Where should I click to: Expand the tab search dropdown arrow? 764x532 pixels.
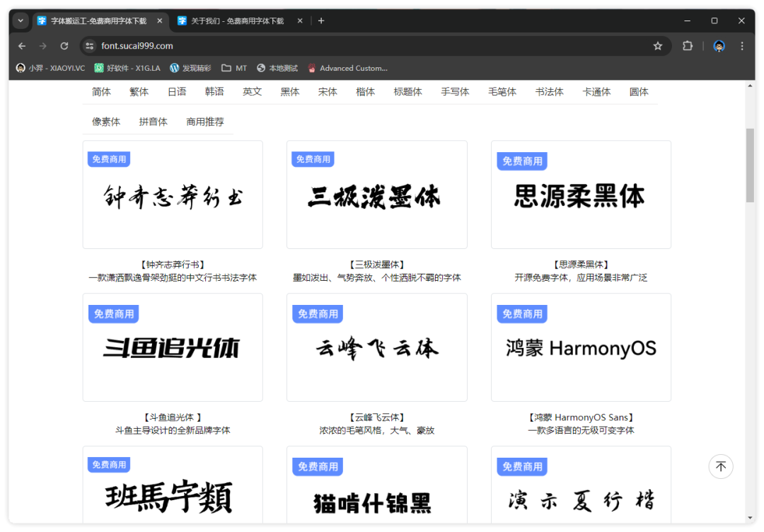(21, 21)
